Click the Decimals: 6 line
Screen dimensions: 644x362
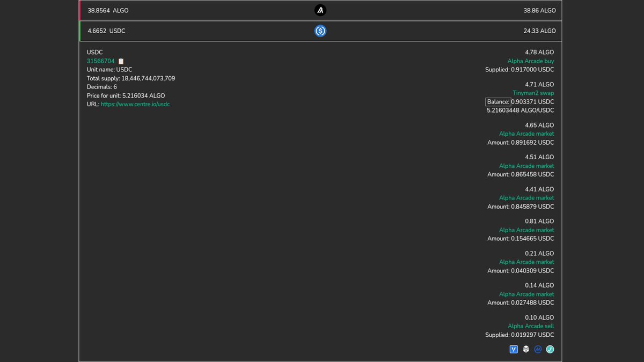point(102,87)
